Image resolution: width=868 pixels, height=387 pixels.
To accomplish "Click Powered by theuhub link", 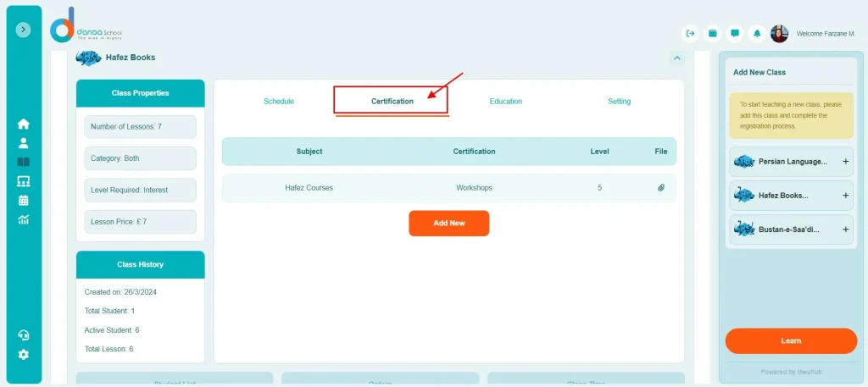I will [791, 372].
